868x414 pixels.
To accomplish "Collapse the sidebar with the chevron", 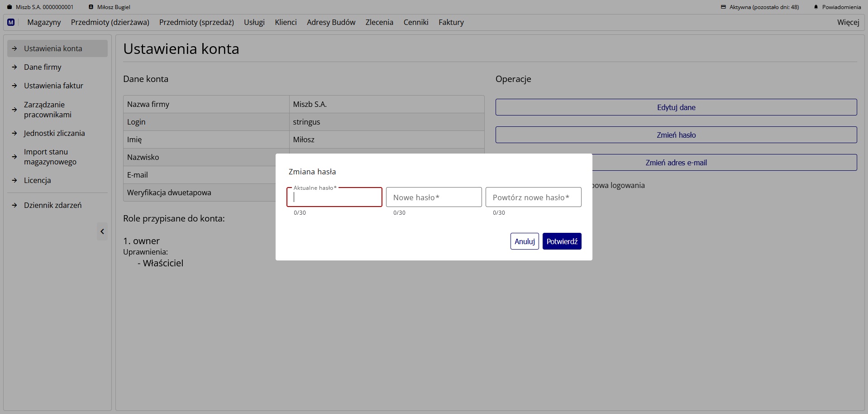I will (x=102, y=231).
